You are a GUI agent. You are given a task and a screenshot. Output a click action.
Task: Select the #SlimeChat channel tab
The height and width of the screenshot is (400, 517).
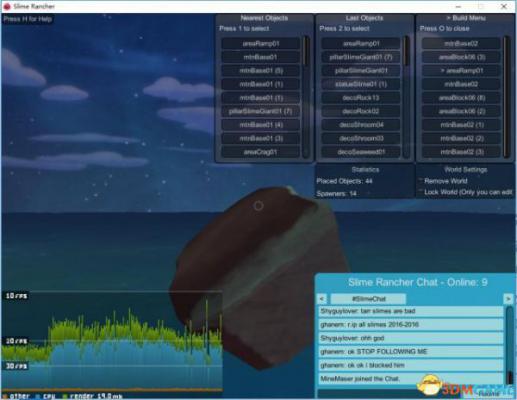point(368,299)
